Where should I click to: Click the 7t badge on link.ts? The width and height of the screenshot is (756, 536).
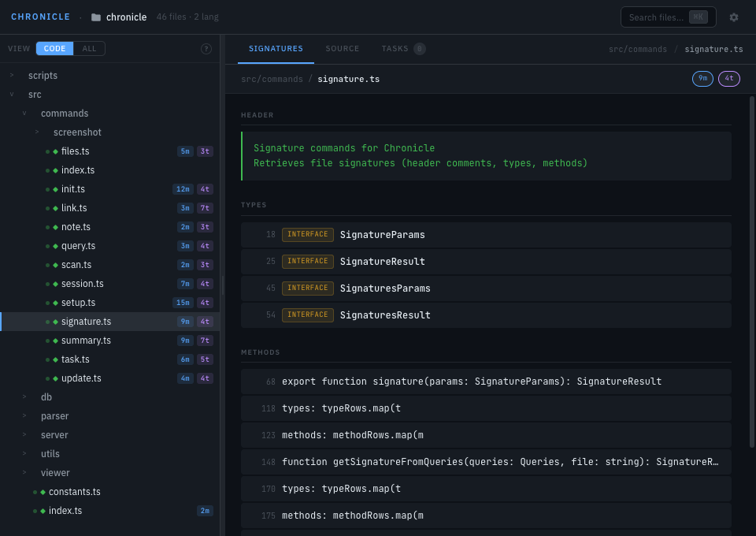coord(205,208)
